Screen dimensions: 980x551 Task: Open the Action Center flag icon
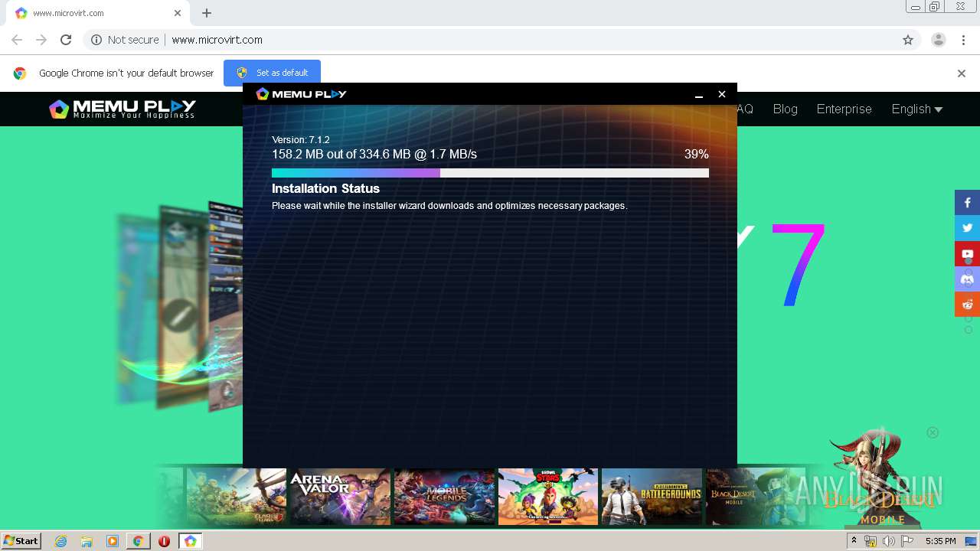click(x=907, y=541)
